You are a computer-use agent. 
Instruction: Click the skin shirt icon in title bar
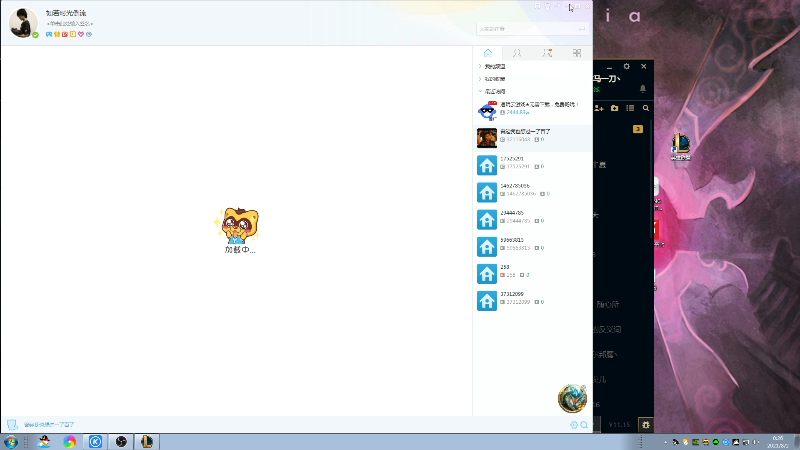click(x=547, y=6)
